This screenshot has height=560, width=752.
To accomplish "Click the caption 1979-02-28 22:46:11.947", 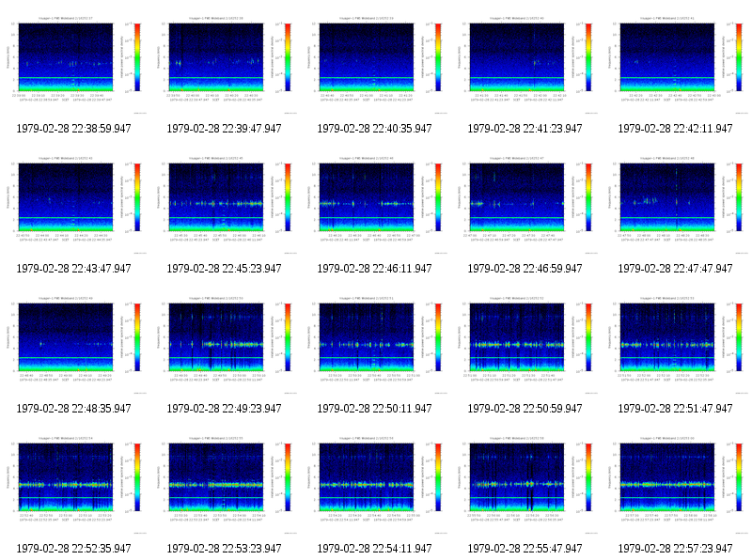I will [374, 269].
